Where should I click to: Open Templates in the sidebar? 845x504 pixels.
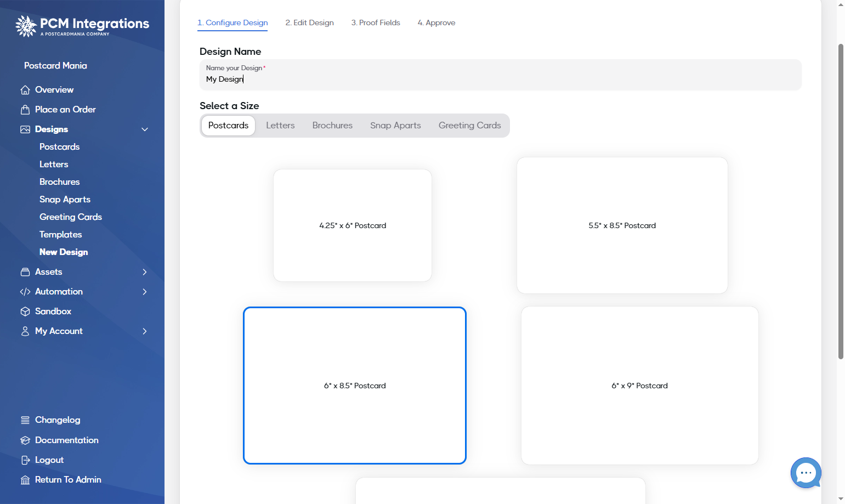60,235
